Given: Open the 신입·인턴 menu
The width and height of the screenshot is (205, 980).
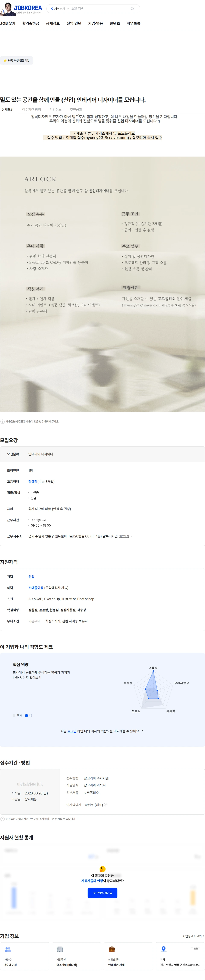Looking at the screenshot, I should 74,24.
